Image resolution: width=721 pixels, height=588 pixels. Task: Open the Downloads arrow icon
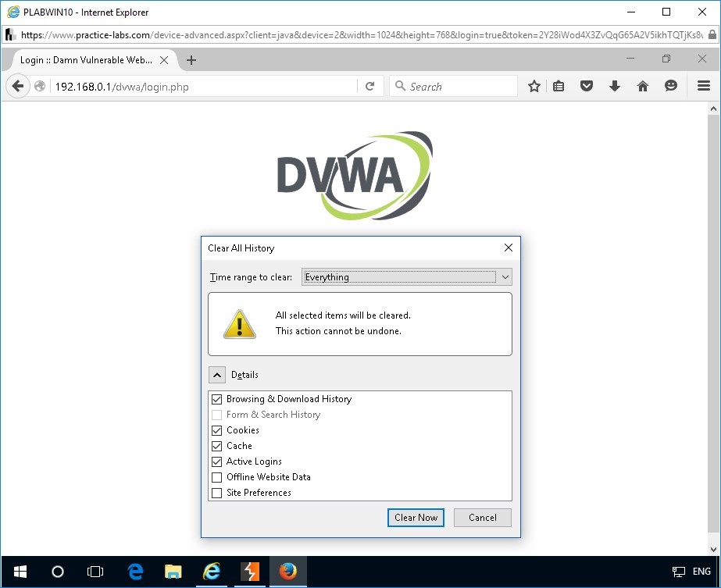point(615,87)
